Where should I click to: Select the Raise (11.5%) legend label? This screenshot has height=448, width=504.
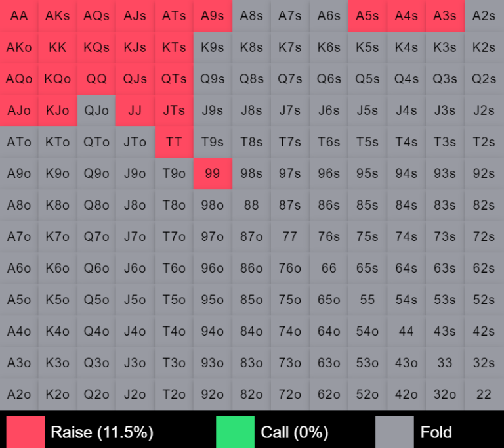(102, 432)
